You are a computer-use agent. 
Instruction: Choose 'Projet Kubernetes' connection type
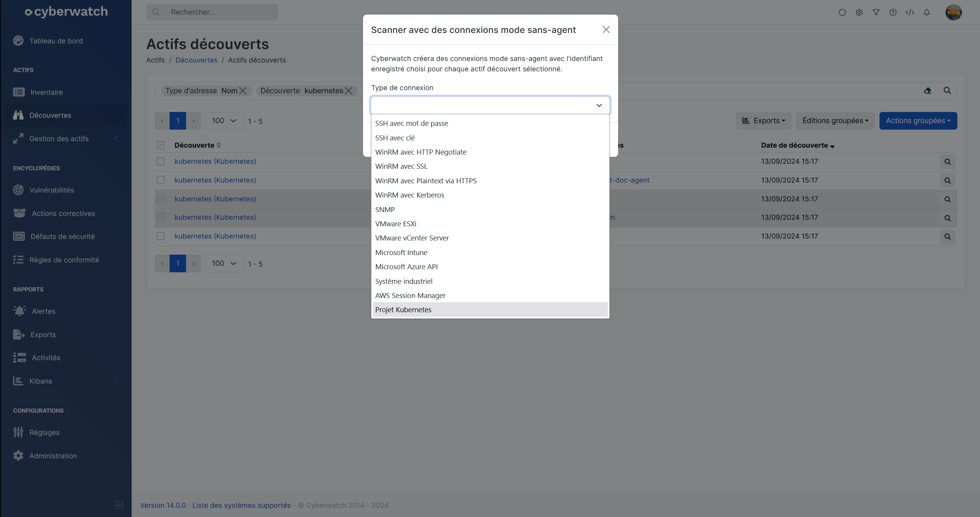click(x=490, y=310)
